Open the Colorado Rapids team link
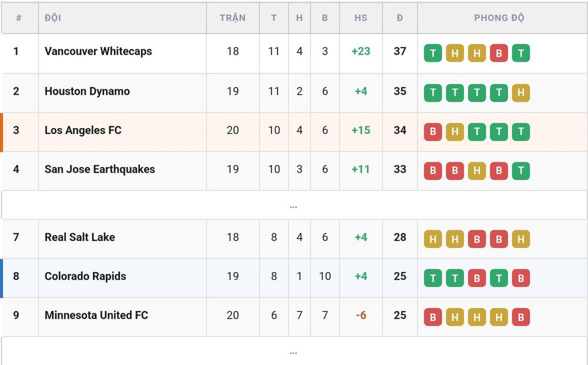 pos(85,276)
